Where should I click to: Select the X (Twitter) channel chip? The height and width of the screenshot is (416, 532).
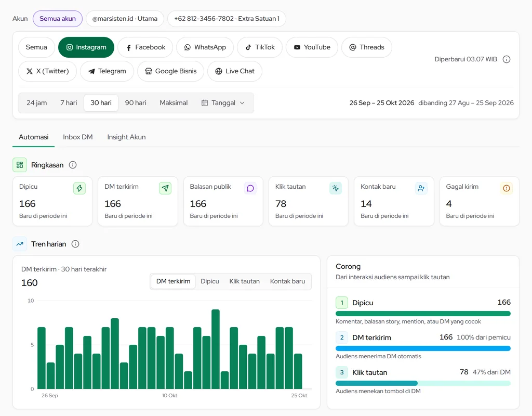click(47, 71)
